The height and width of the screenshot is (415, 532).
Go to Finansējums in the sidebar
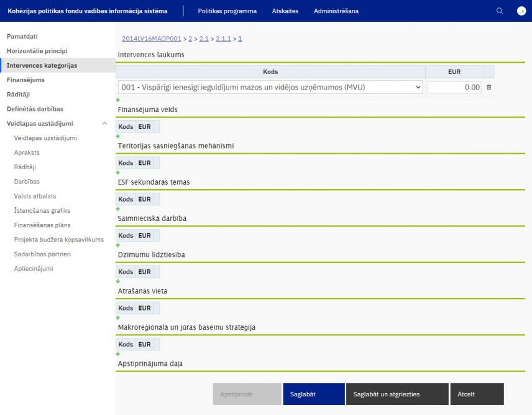(x=25, y=80)
